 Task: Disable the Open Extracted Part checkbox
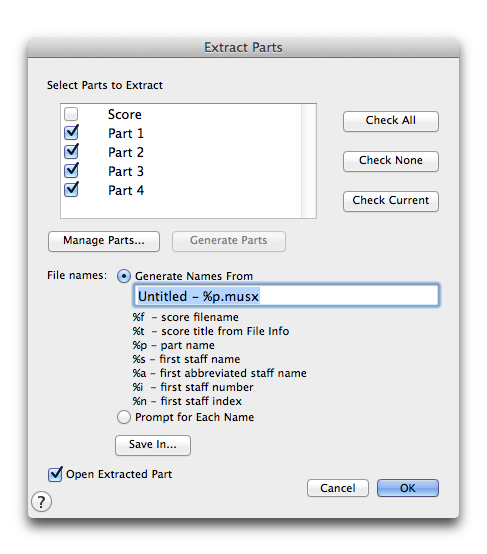(x=55, y=474)
